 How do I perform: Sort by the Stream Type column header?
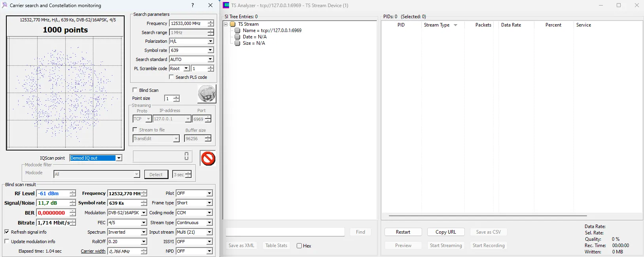[x=437, y=25]
